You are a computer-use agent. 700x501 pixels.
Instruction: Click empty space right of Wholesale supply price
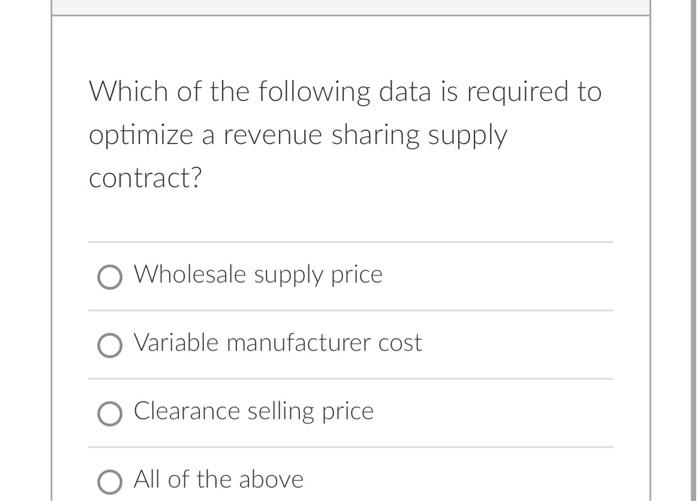tap(498, 276)
